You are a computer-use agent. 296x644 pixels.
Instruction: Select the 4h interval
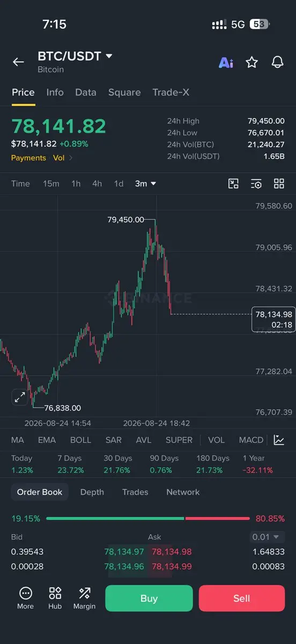[97, 184]
